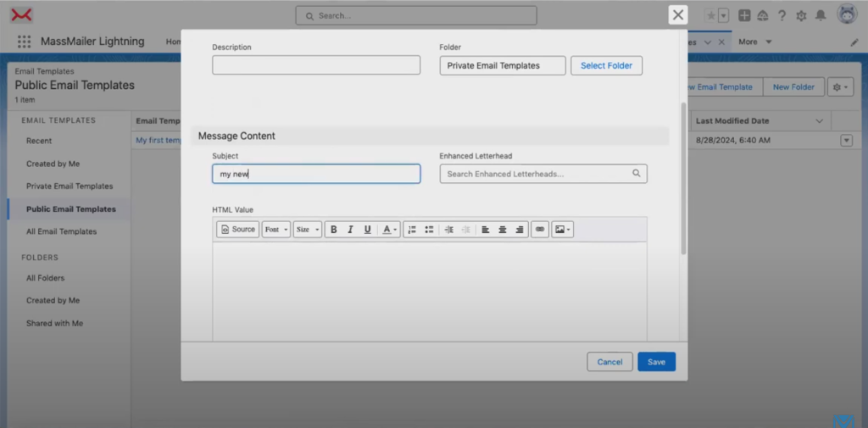Select All Folders in the sidebar
This screenshot has height=428, width=868.
click(x=46, y=277)
